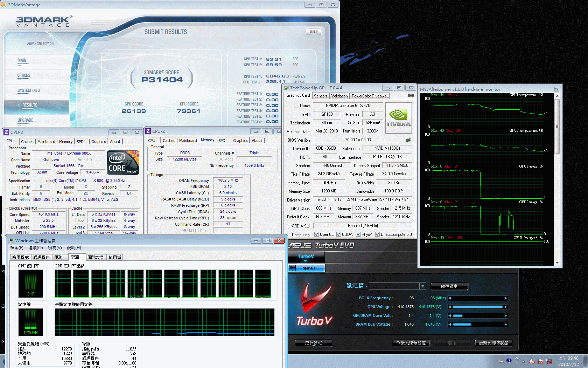
Task: Click the disconnected network tray icon
Action: tap(549, 361)
